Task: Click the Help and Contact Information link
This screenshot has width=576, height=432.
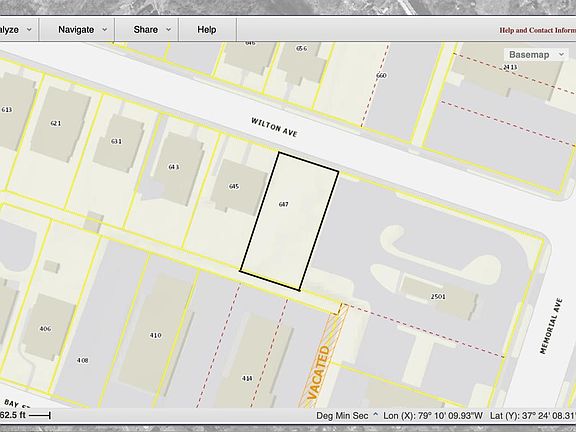Action: 537,30
